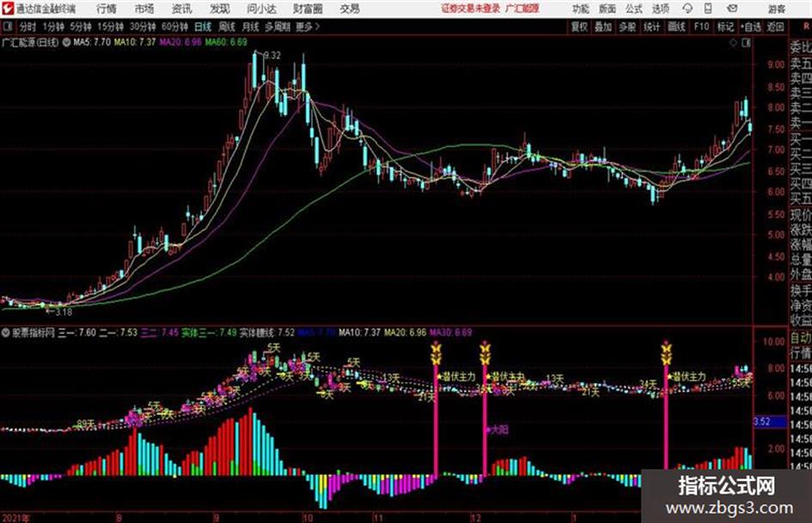This screenshot has height=523, width=812.
Task: Click the panel layout icon left of 分时
Action: click(7, 27)
